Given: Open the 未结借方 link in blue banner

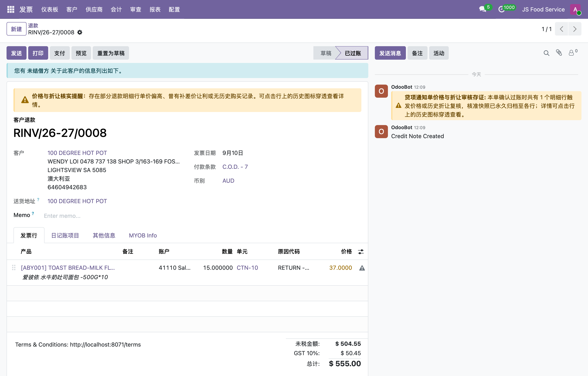Looking at the screenshot, I should click(38, 71).
